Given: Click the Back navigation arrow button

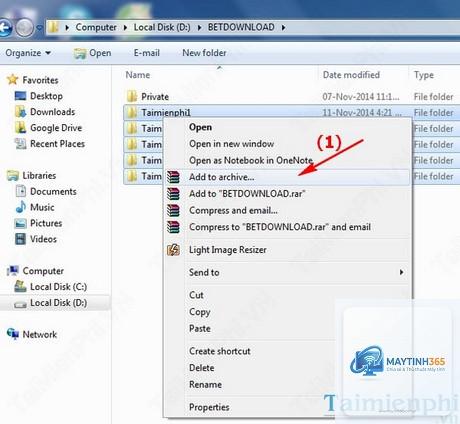Looking at the screenshot, I should (5, 28).
